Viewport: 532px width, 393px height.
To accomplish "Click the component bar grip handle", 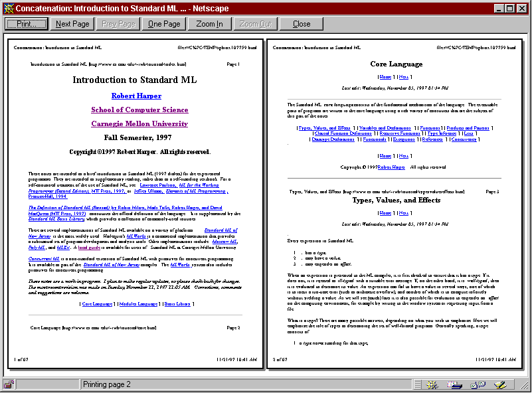I will tap(417, 384).
